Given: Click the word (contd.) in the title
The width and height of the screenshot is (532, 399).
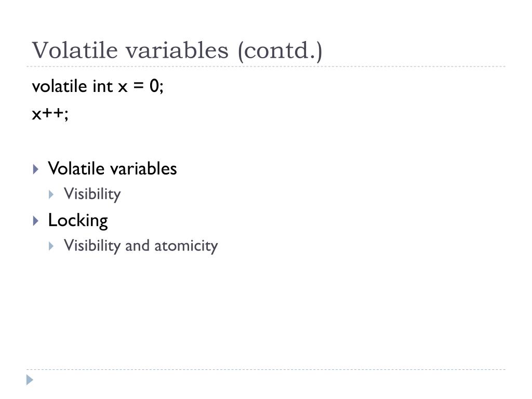Looking at the screenshot, I should [x=280, y=50].
